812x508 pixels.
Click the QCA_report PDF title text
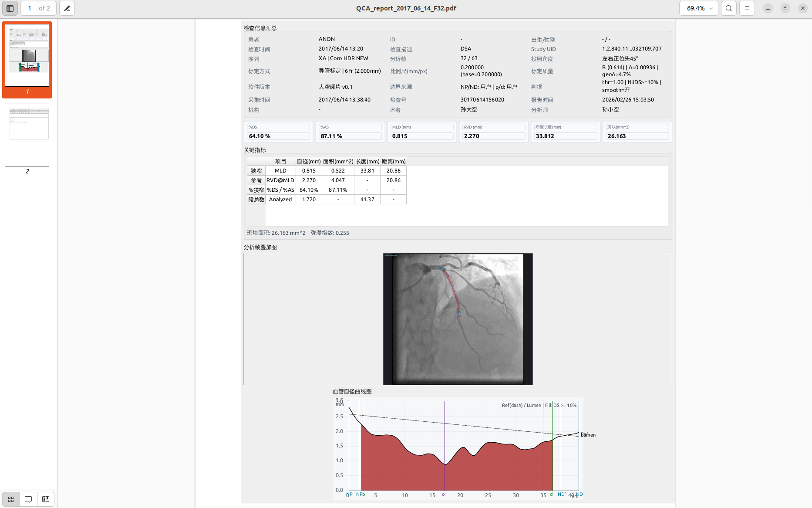coord(406,8)
